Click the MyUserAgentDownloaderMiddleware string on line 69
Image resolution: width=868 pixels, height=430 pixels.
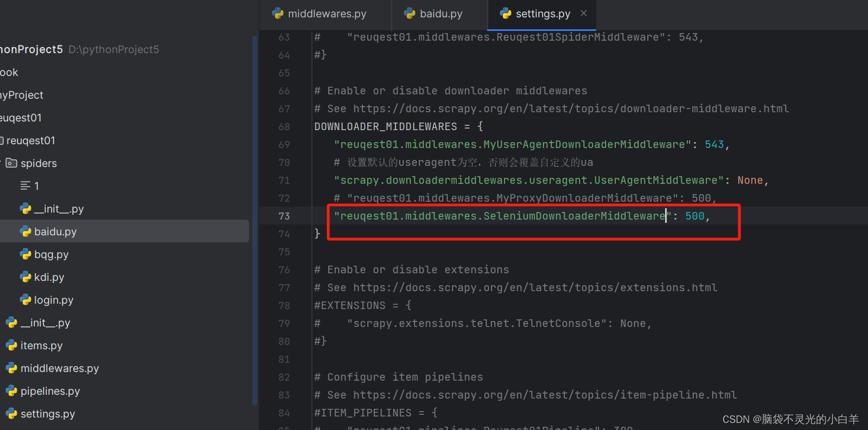pyautogui.click(x=512, y=144)
